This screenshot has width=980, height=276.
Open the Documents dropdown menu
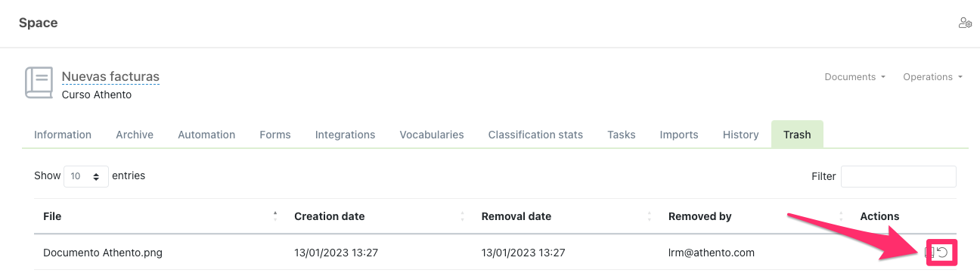pos(854,77)
